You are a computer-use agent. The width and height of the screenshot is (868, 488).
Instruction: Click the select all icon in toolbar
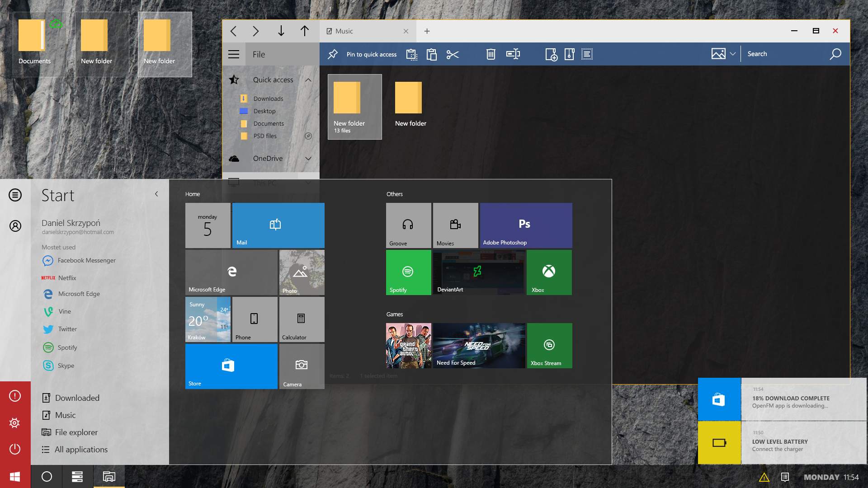click(x=587, y=54)
